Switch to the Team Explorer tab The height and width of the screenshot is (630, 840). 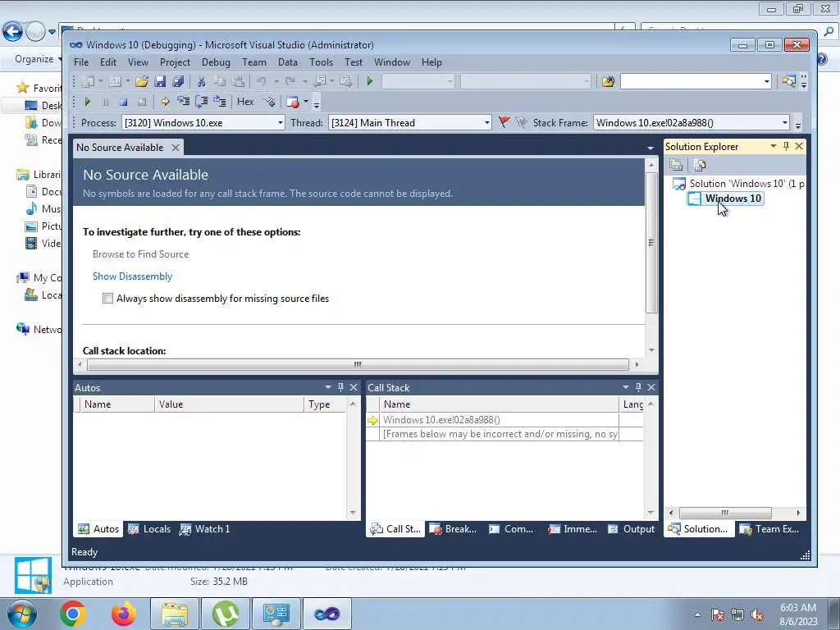(x=769, y=529)
